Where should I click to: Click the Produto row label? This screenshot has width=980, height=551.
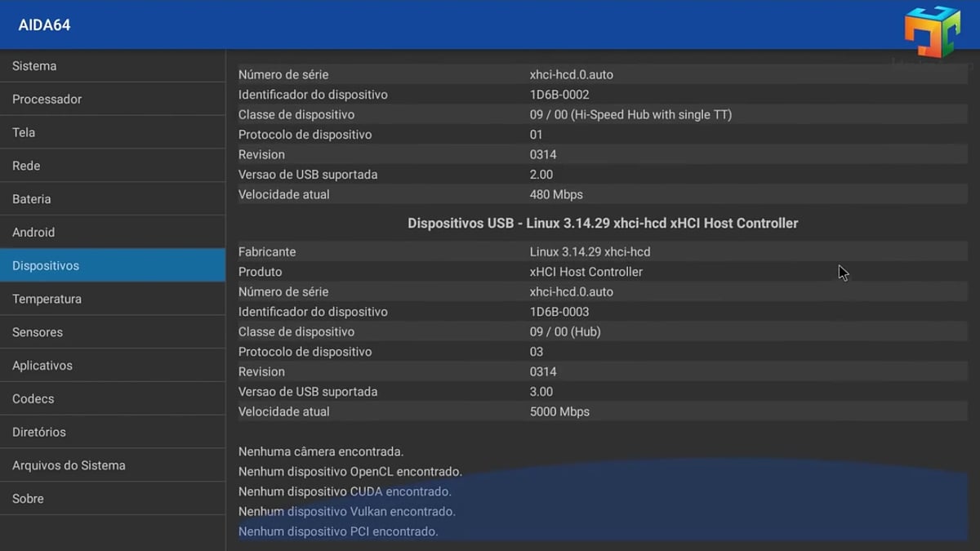260,272
